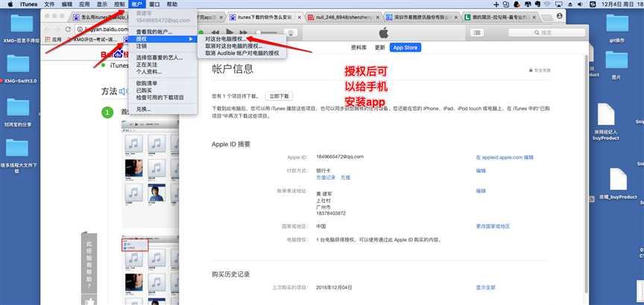Open 在 appleid.apple.com 编辑 link
This screenshot has width=644, height=305.
pos(505,157)
